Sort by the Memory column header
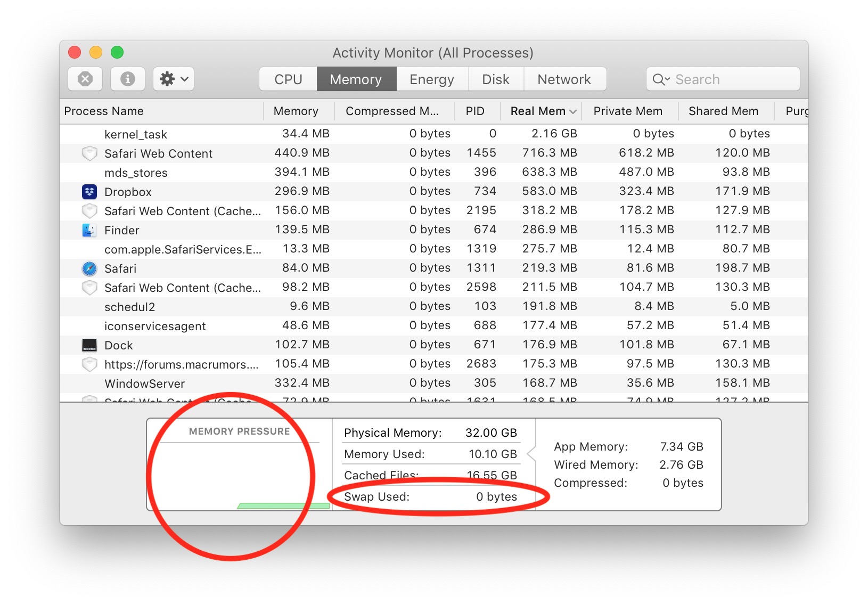 click(x=299, y=111)
